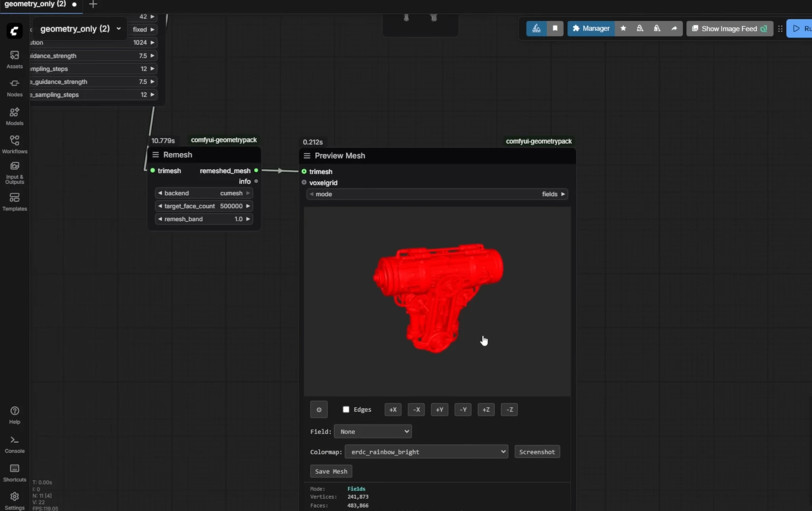Open the Workflows sidebar panel

coord(14,144)
